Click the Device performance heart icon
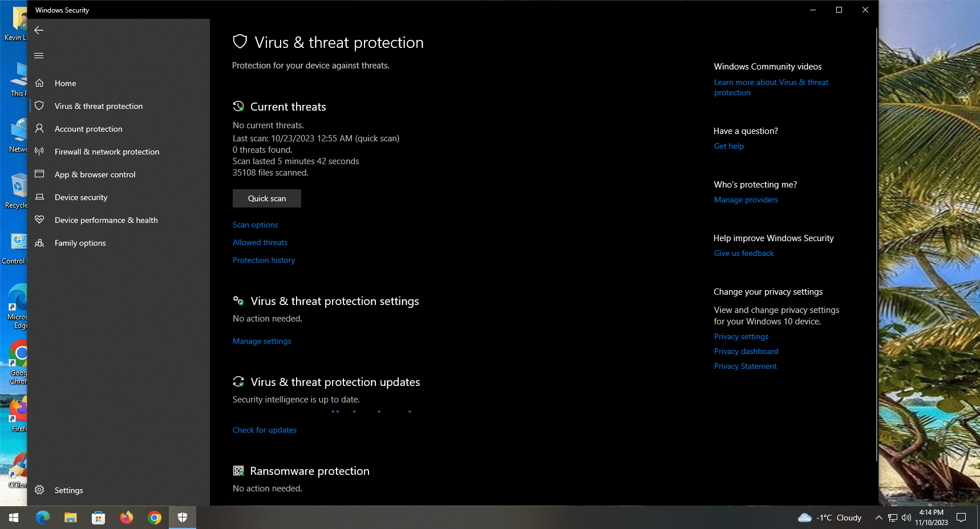This screenshot has width=980, height=529. [39, 220]
